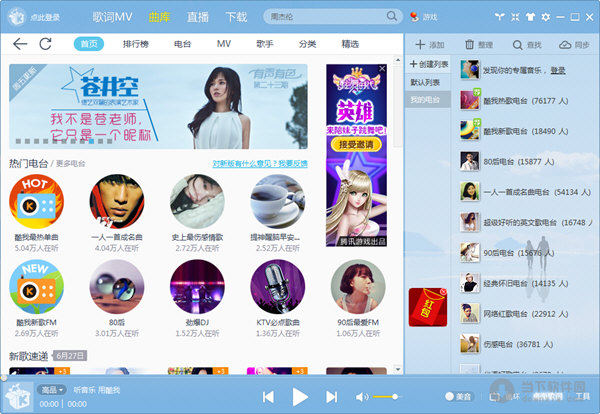Click the Kuwo logo avatar at top left
This screenshot has height=414, width=600.
tap(17, 17)
